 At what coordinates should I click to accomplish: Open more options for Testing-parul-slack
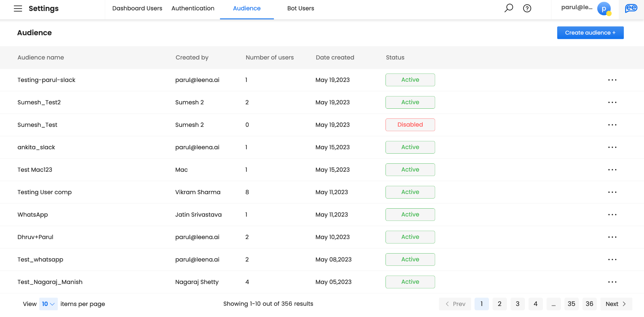[x=612, y=80]
